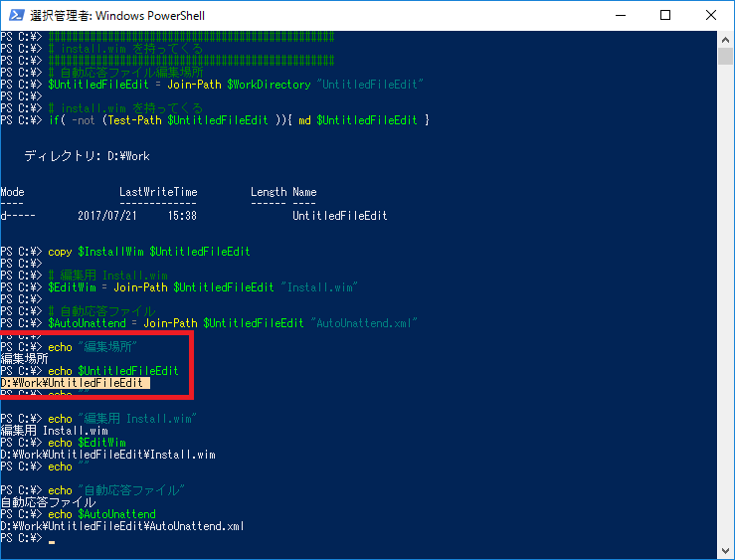Click the 'LastWriteTime' column header
The width and height of the screenshot is (735, 560).
pyautogui.click(x=158, y=192)
